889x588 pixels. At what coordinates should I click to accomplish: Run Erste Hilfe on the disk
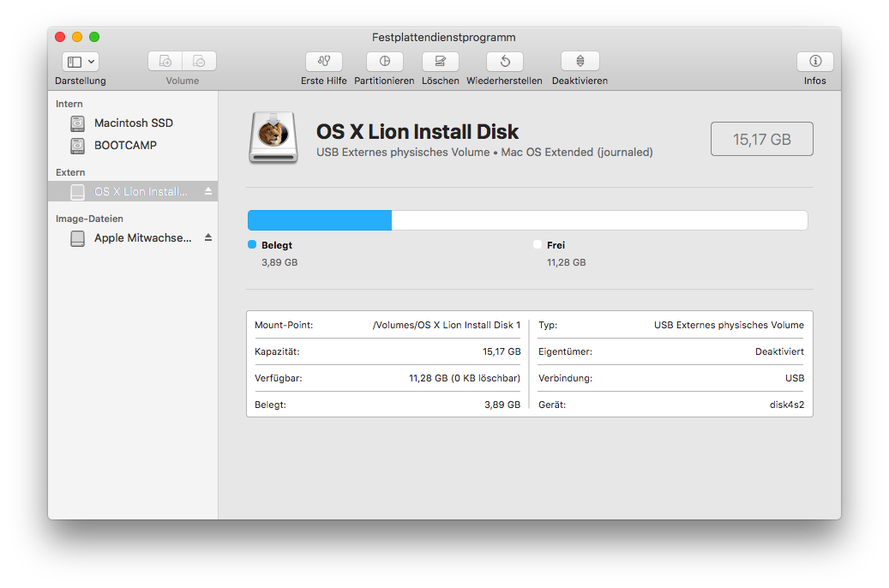[x=324, y=61]
